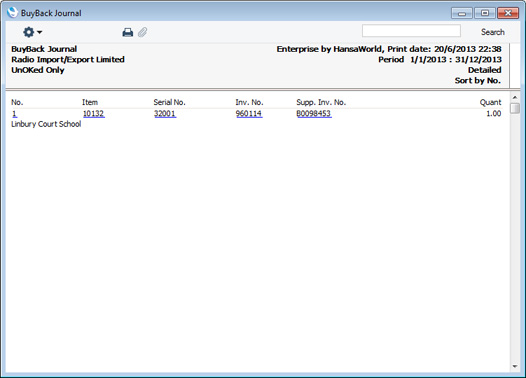Image resolution: width=526 pixels, height=378 pixels.
Task: Click the paperclip attachments icon
Action: point(143,32)
